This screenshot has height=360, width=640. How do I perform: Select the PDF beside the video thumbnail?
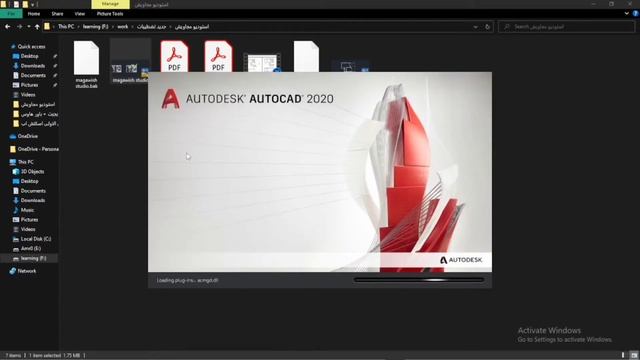pos(218,56)
